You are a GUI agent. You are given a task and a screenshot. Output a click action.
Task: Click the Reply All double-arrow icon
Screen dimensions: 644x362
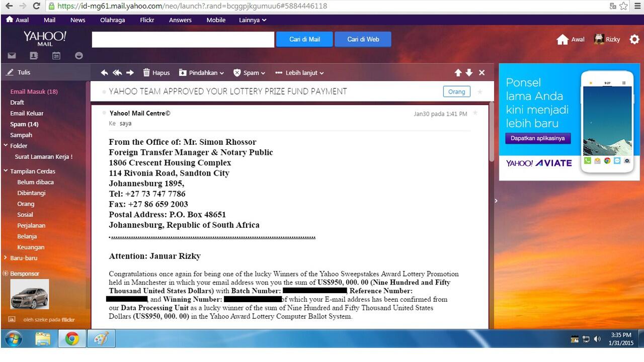click(117, 72)
